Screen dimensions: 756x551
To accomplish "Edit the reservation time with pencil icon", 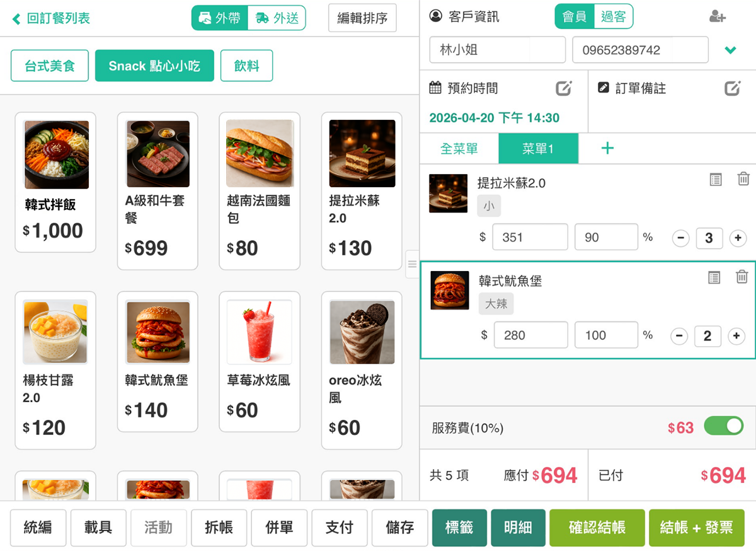I will [x=564, y=88].
